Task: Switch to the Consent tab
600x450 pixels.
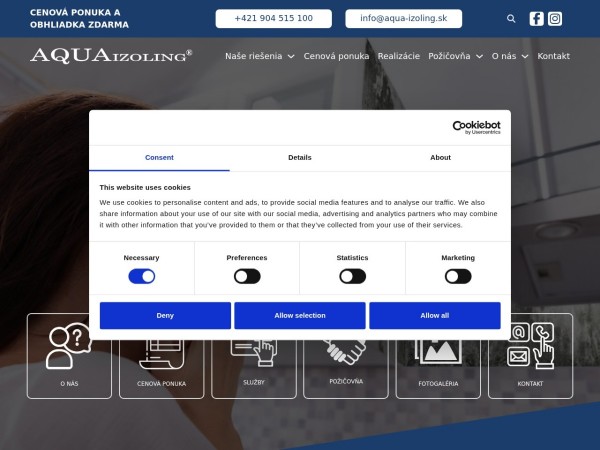Action: (x=159, y=158)
